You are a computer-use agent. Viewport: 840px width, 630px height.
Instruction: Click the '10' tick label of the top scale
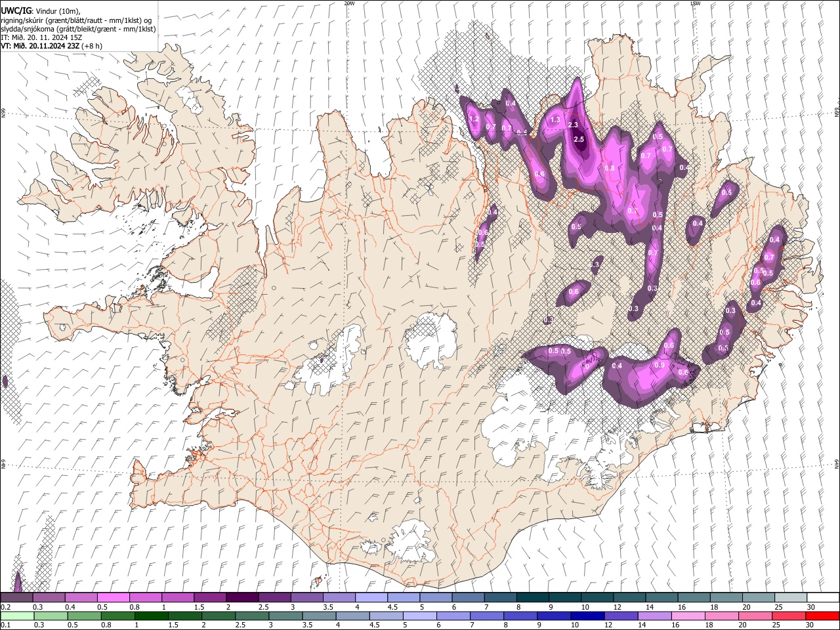(585, 607)
